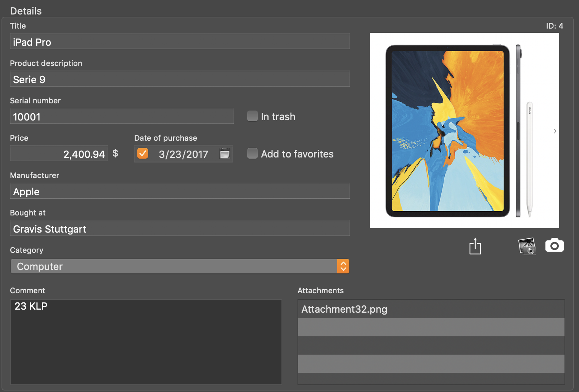
Task: Edit the Title field iPad Pro
Action: point(180,41)
